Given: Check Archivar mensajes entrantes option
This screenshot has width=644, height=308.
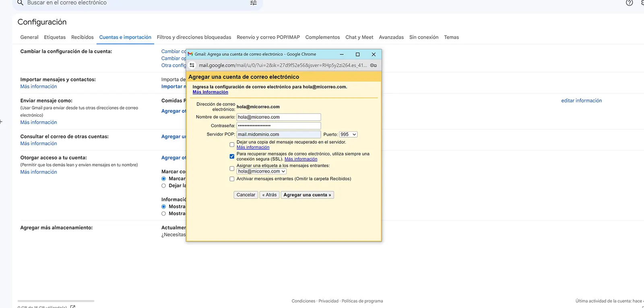Looking at the screenshot, I should 232,179.
